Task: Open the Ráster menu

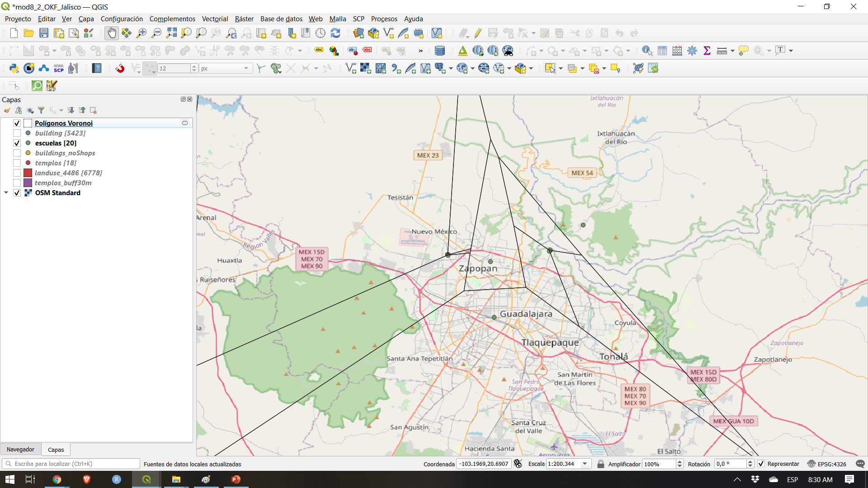Action: [244, 19]
